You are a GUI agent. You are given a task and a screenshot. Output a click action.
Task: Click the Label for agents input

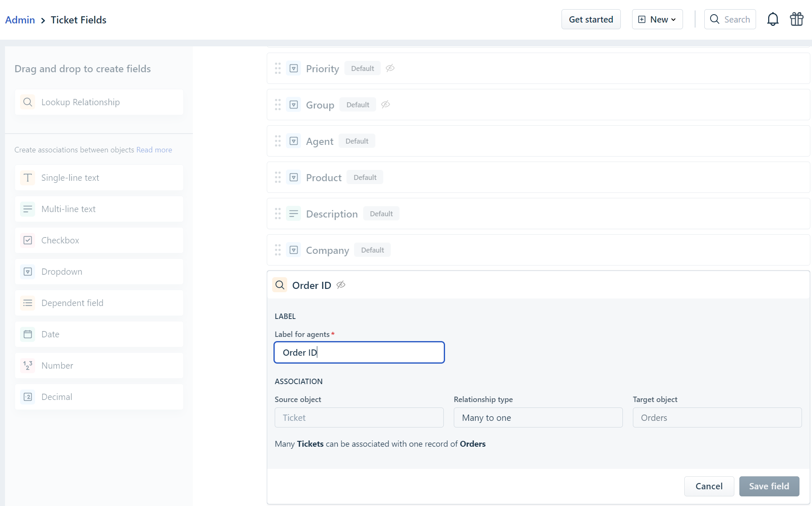(x=359, y=352)
